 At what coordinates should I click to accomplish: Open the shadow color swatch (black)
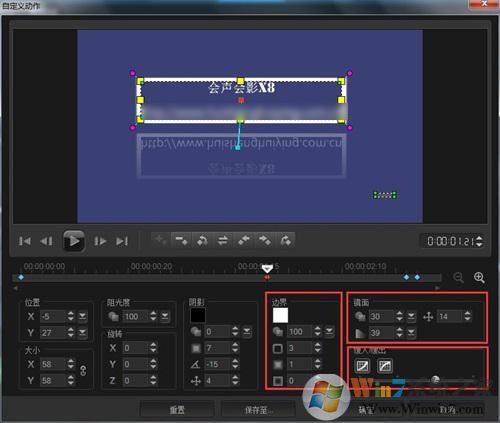tap(198, 315)
